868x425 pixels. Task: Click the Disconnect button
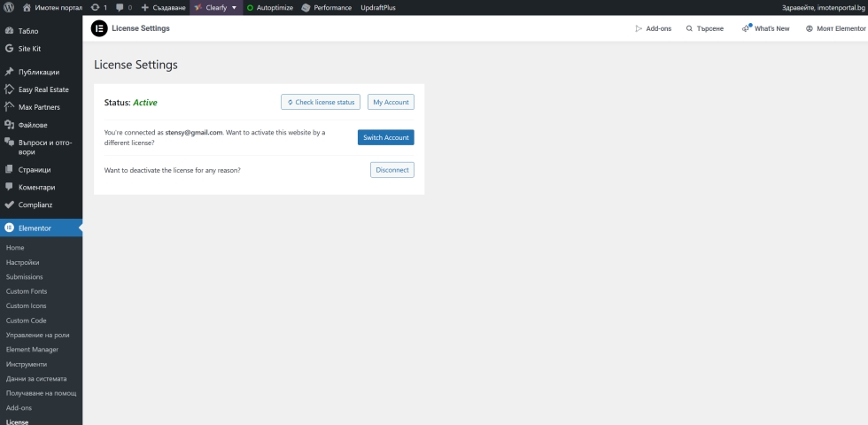(391, 170)
